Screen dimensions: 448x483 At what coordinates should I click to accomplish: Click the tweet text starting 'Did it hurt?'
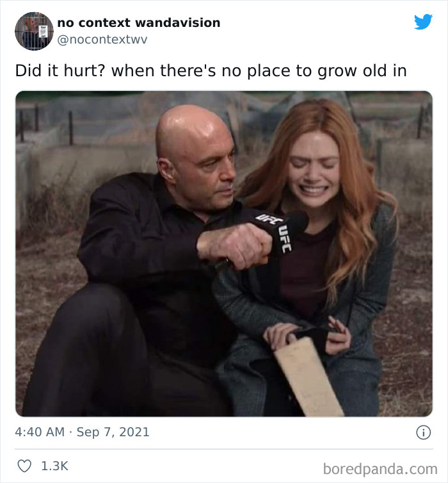point(211,70)
